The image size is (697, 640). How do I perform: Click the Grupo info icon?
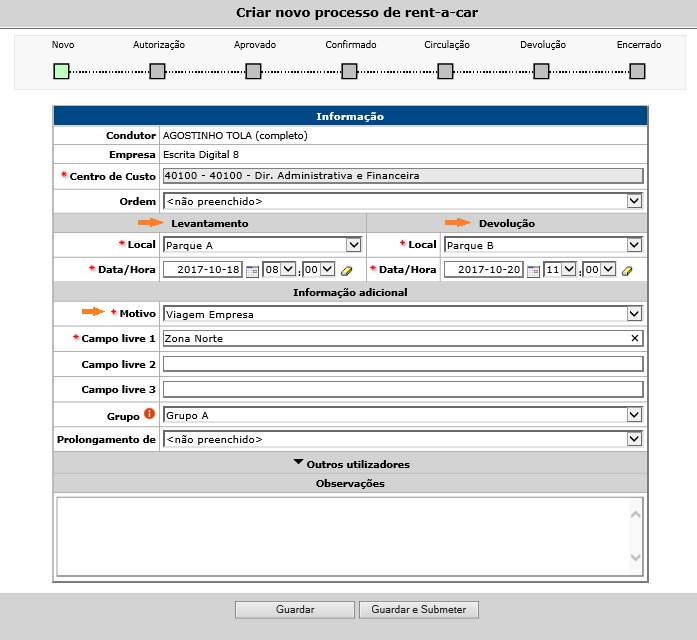pos(149,414)
